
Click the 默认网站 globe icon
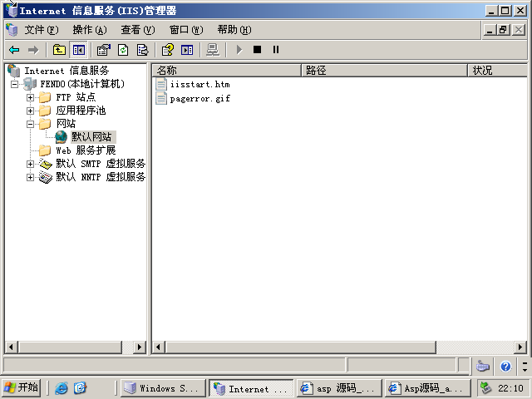pos(61,137)
